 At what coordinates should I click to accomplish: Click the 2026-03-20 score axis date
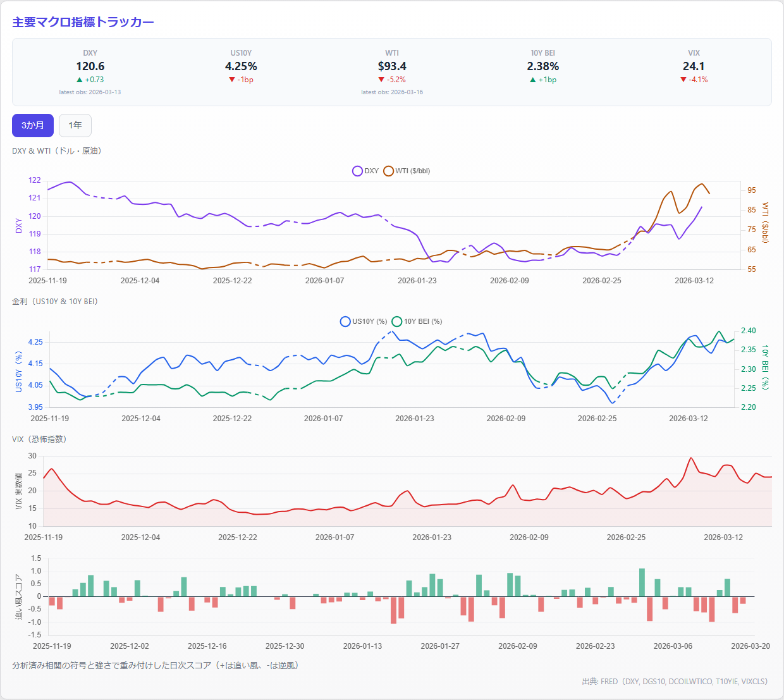click(750, 646)
